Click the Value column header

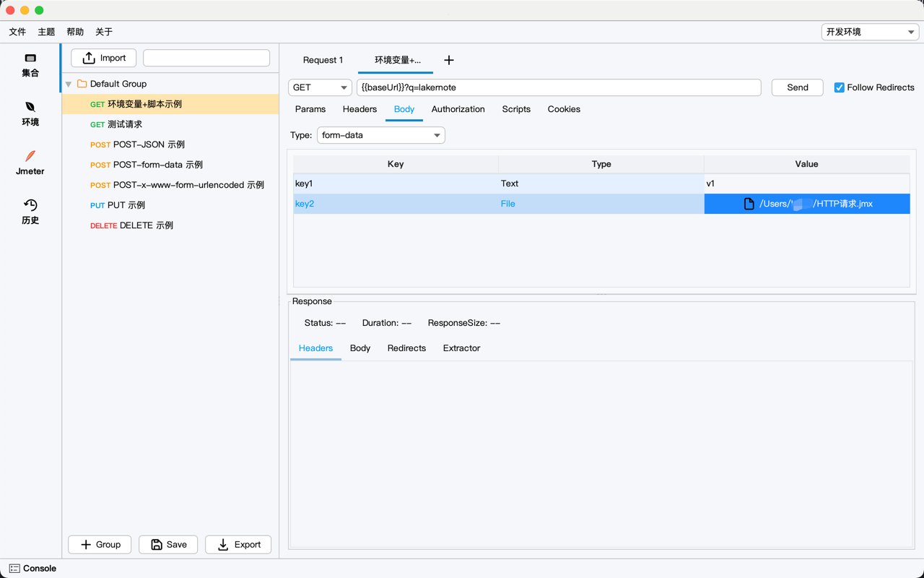click(x=807, y=164)
